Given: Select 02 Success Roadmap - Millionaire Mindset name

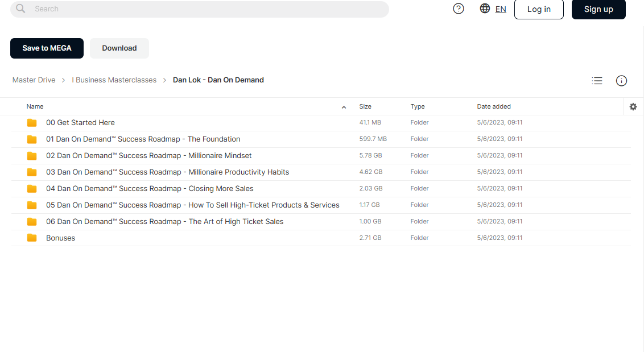Looking at the screenshot, I should point(148,155).
